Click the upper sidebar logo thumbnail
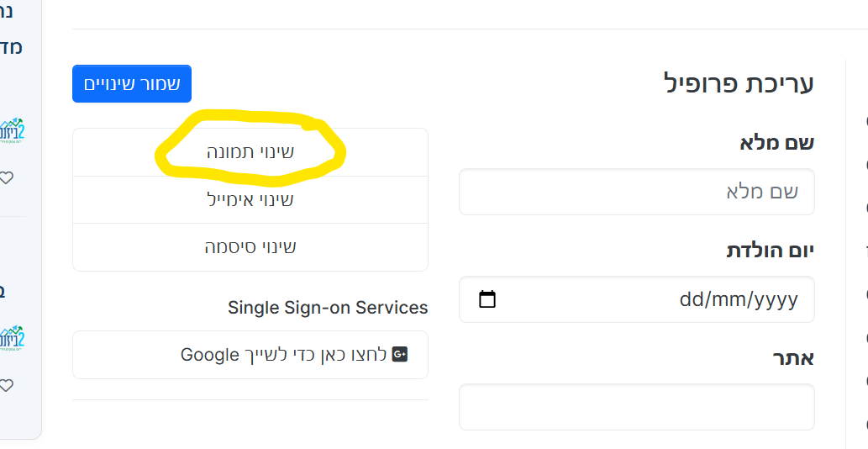 [12, 131]
